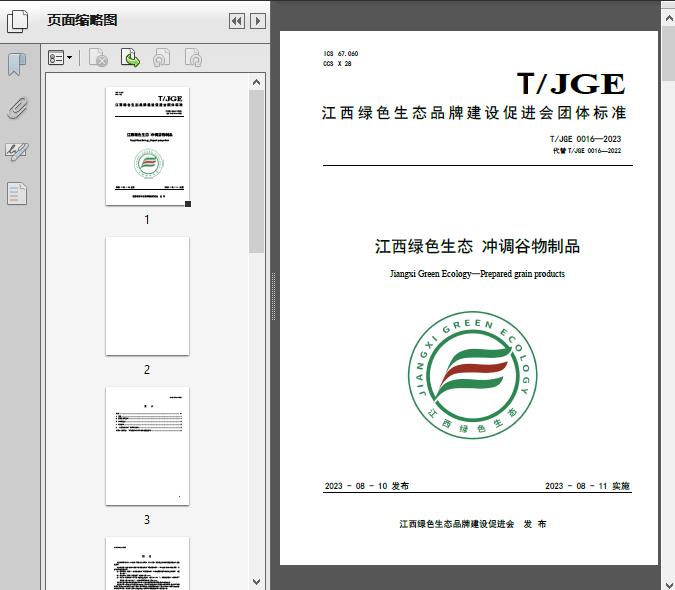The height and width of the screenshot is (590, 675).
Task: Click document view scroll up arrow
Action: [669, 18]
